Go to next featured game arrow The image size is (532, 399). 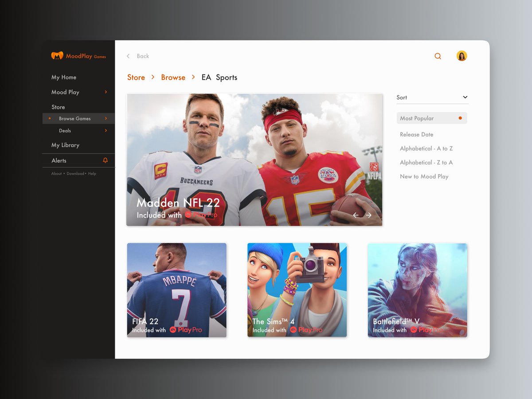click(368, 215)
